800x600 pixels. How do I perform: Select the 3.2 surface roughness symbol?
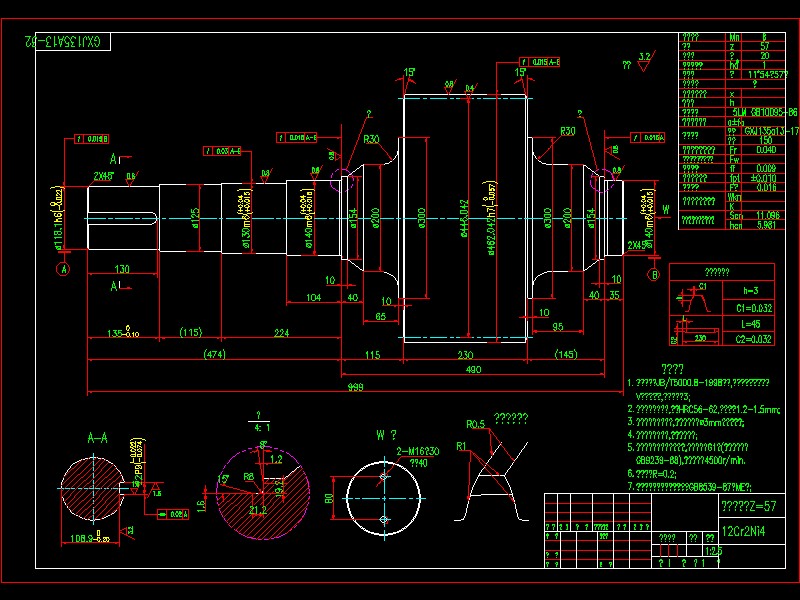[645, 61]
